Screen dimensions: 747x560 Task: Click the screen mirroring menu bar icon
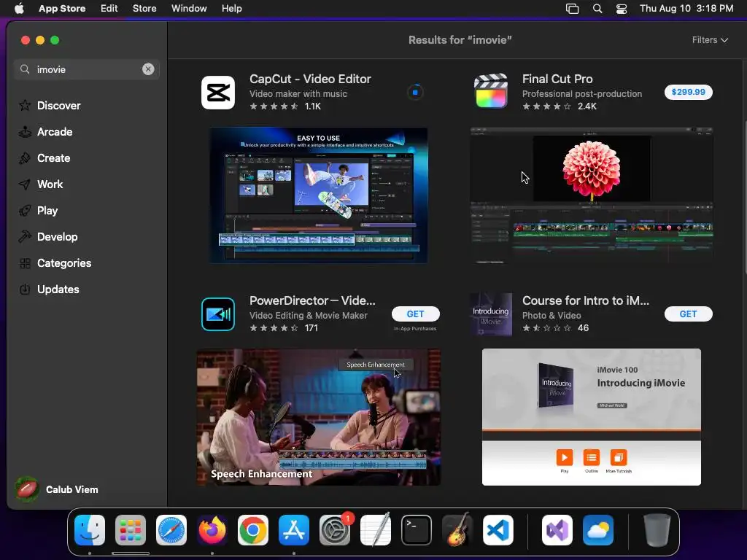572,9
